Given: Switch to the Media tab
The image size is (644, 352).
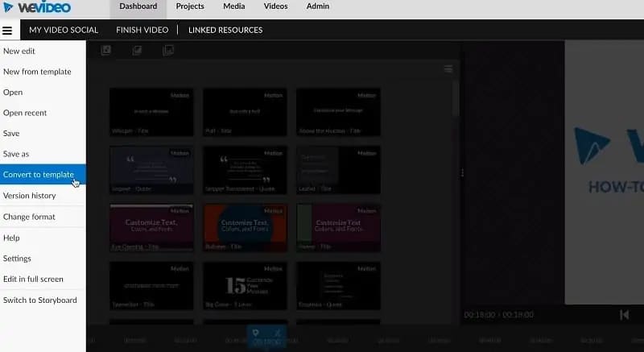Looking at the screenshot, I should point(233,6).
